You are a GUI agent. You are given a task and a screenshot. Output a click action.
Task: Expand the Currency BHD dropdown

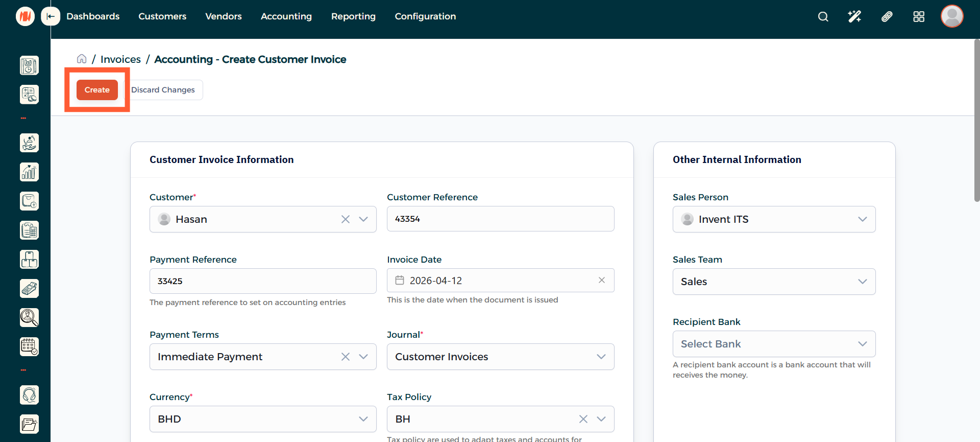coord(363,419)
